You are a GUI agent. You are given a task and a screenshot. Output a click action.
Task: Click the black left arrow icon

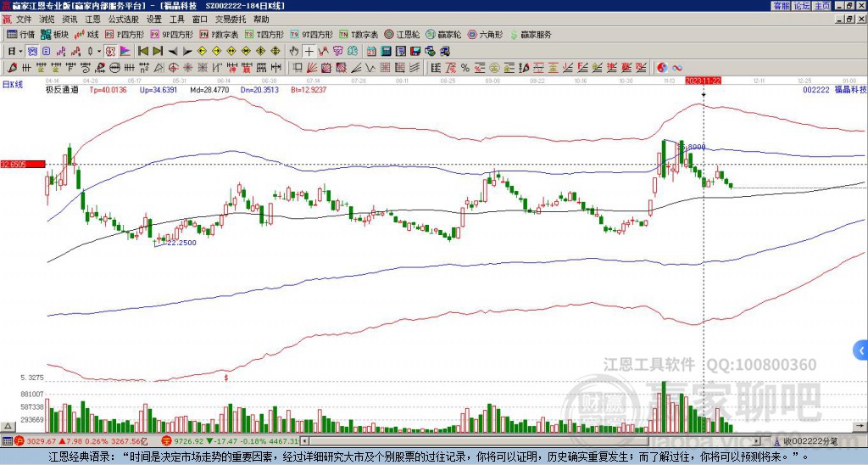pos(173,52)
